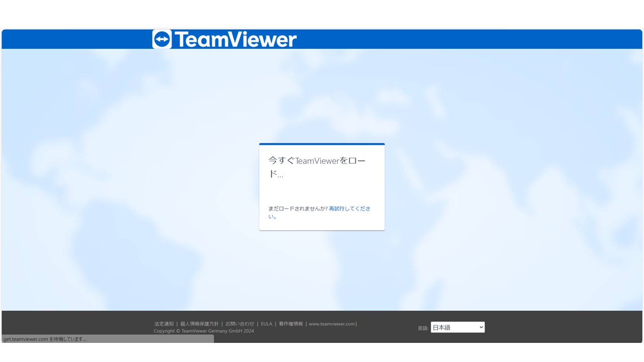This screenshot has height=362, width=644.
Task: Click the 今すぐTeamViewerをロード heading text
Action: click(317, 167)
